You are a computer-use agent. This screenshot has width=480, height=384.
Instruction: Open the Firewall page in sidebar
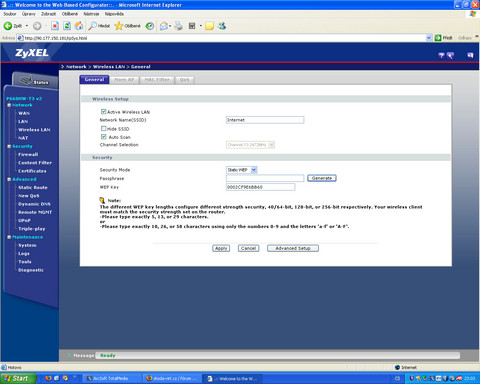pyautogui.click(x=28, y=155)
